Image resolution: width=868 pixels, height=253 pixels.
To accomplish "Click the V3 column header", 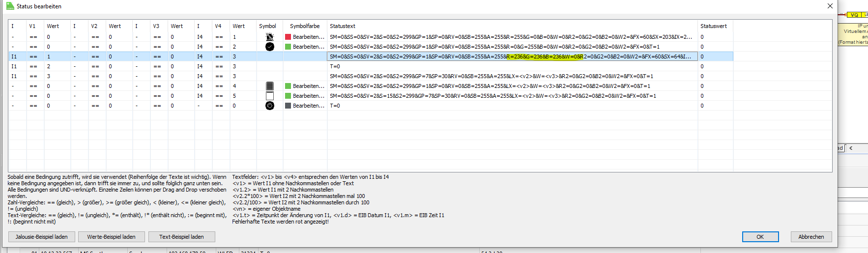I will coord(159,26).
